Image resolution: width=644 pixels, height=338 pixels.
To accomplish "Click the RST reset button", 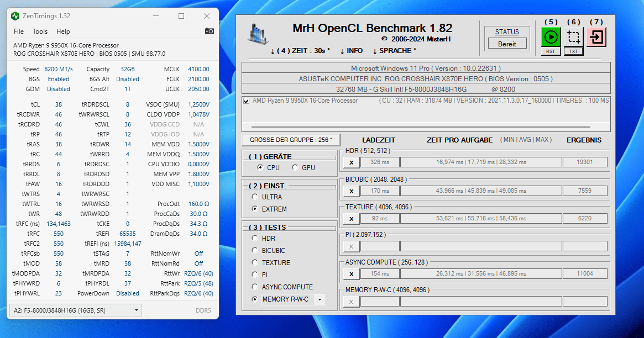I will tap(551, 51).
